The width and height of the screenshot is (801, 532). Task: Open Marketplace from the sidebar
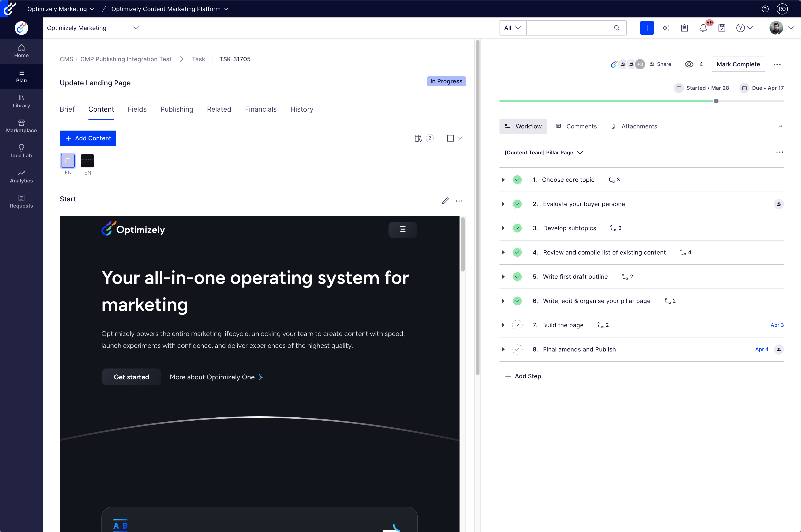click(21, 126)
